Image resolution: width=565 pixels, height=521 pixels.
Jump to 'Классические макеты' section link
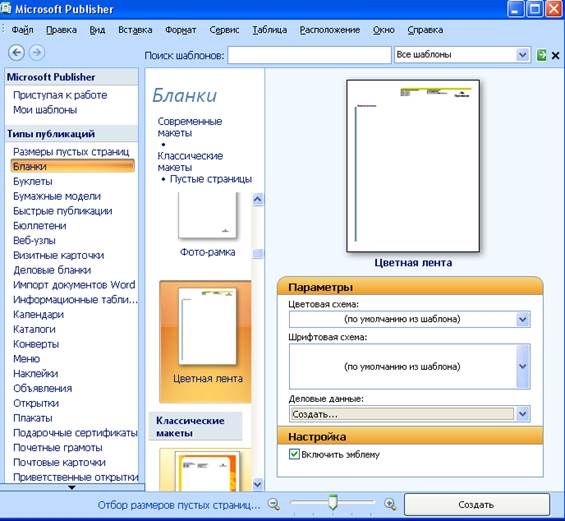(x=190, y=161)
